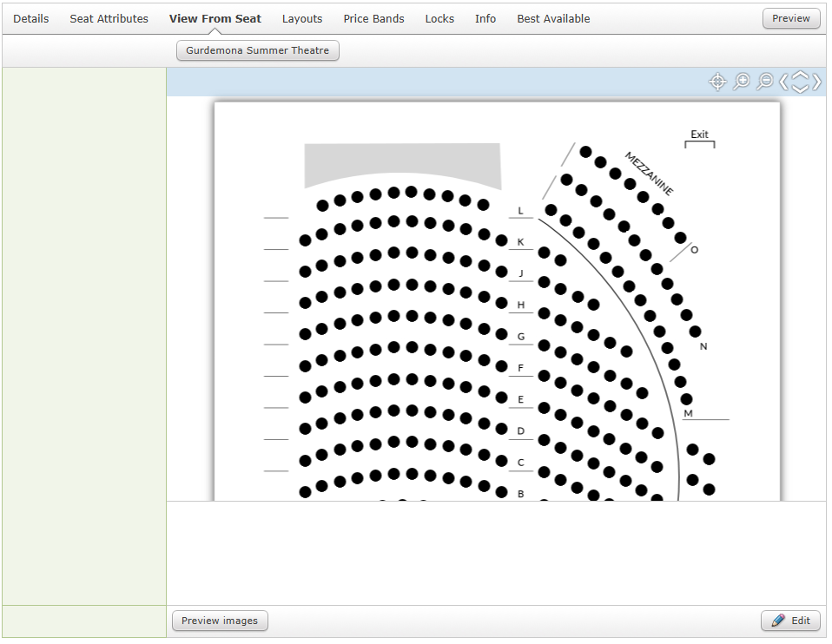Click row letter G label

point(520,337)
